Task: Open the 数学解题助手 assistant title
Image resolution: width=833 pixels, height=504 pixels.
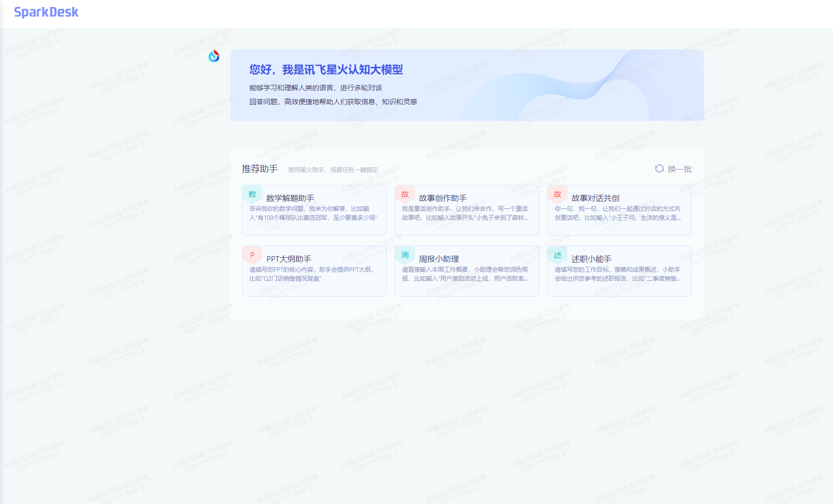Action: pos(290,198)
